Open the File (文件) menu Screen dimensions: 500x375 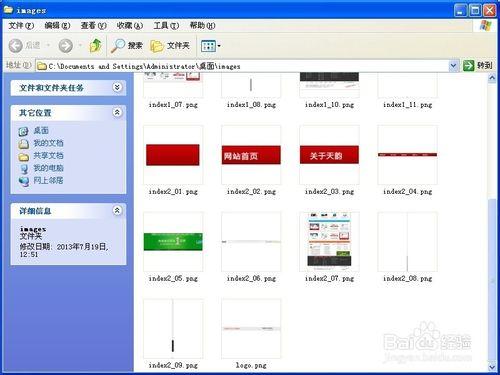click(21, 25)
